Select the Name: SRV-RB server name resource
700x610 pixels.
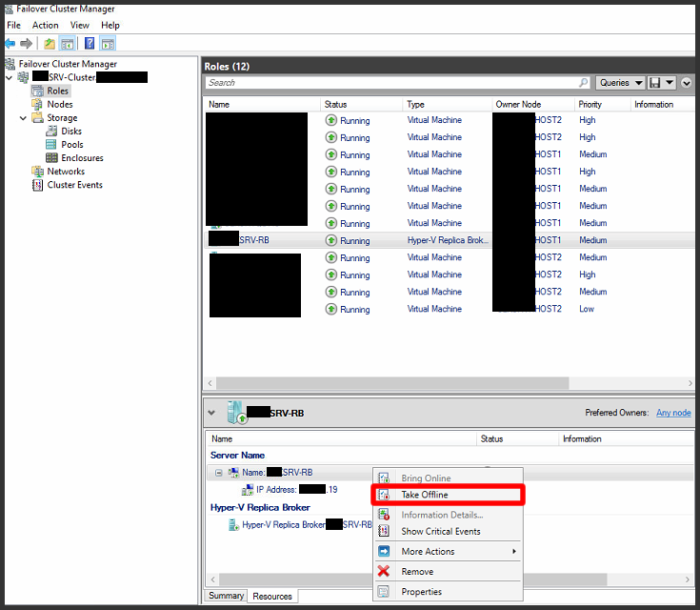click(277, 473)
